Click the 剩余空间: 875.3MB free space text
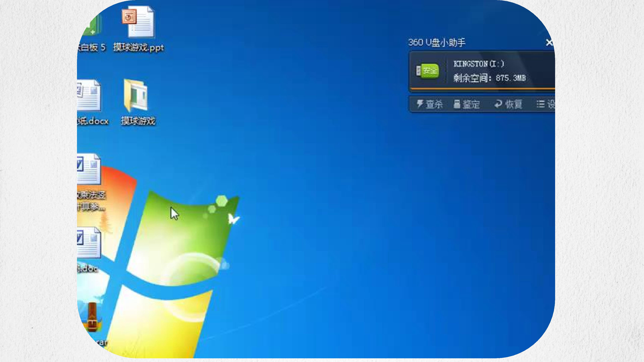Screen dimensions: 644x362 point(490,78)
